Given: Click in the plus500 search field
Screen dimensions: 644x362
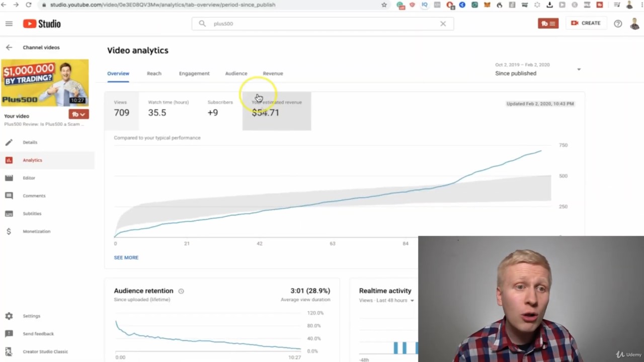Looking at the screenshot, I should click(x=322, y=24).
